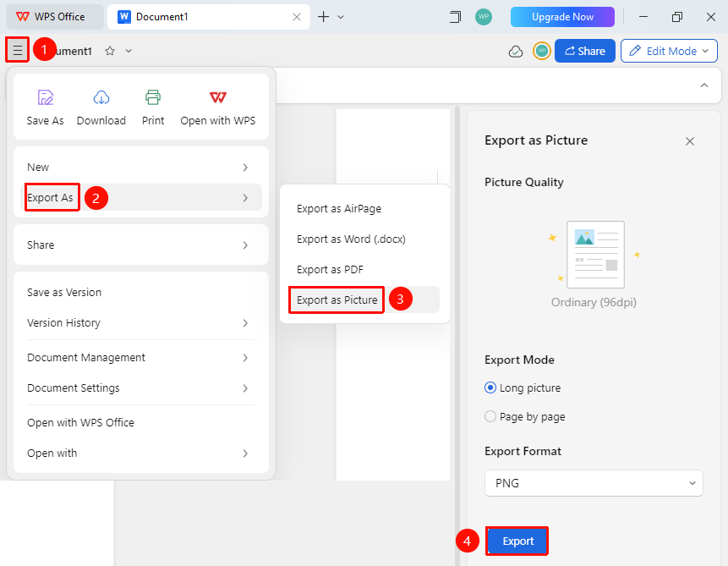The height and width of the screenshot is (566, 728).
Task: Choose Export as PDF
Action: pos(330,270)
